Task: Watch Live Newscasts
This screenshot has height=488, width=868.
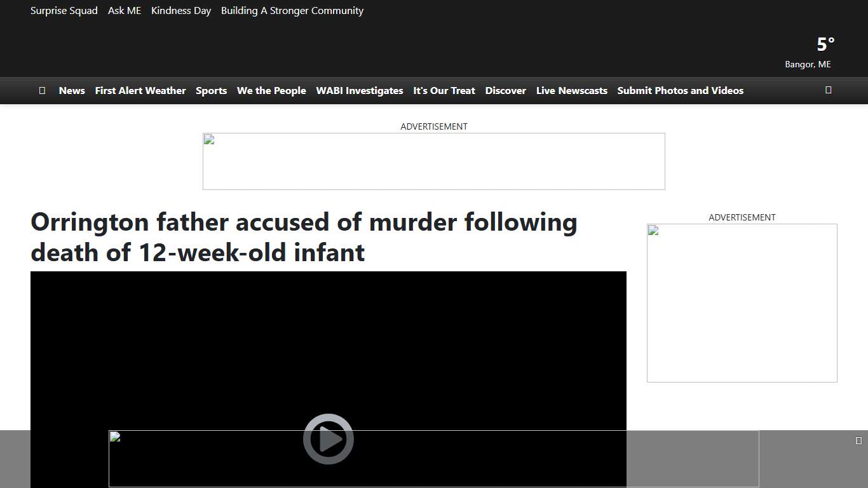Action: 571,91
